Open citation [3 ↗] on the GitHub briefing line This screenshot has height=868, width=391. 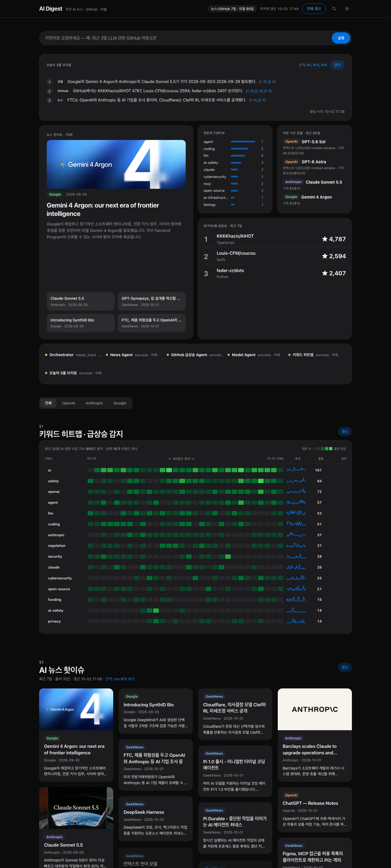(267, 91)
